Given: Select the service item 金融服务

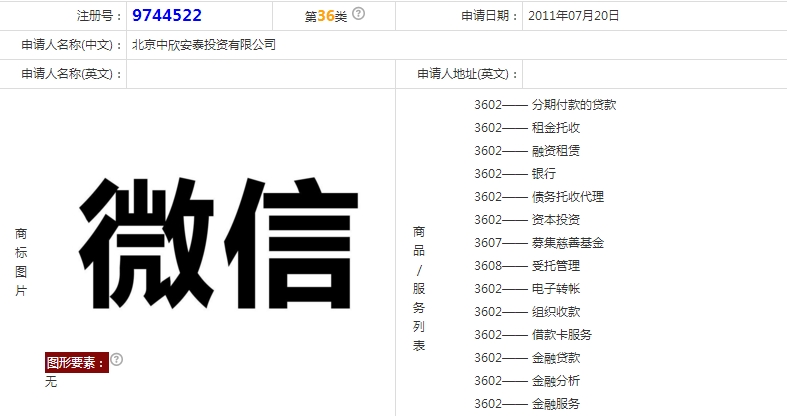Looking at the screenshot, I should [x=556, y=403].
